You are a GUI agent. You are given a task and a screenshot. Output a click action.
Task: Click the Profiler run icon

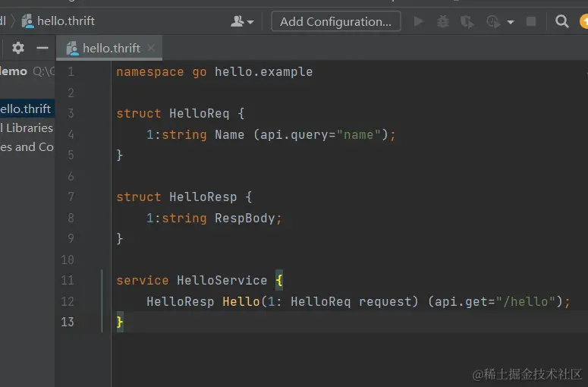point(493,22)
